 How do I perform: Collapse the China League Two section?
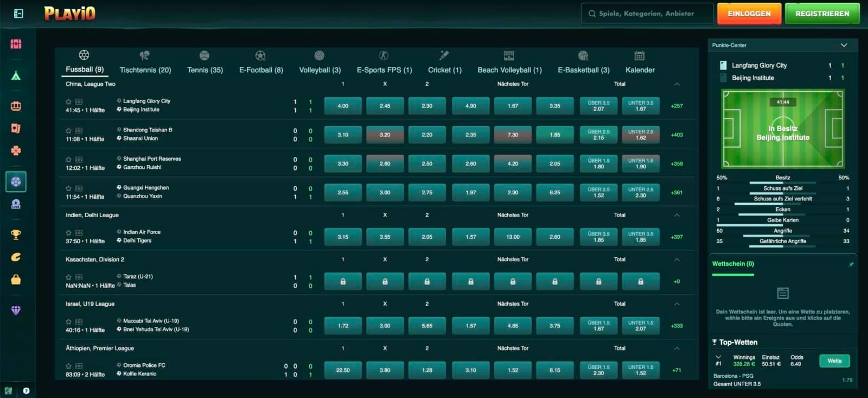(676, 84)
